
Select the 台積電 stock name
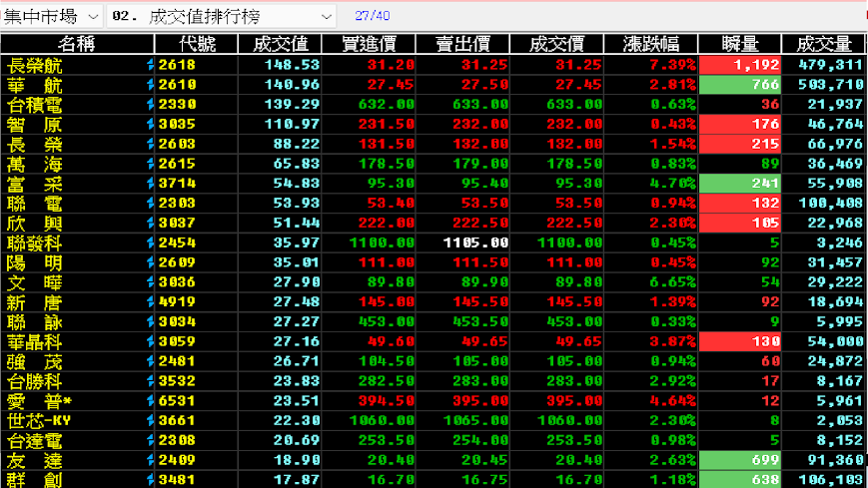click(34, 105)
